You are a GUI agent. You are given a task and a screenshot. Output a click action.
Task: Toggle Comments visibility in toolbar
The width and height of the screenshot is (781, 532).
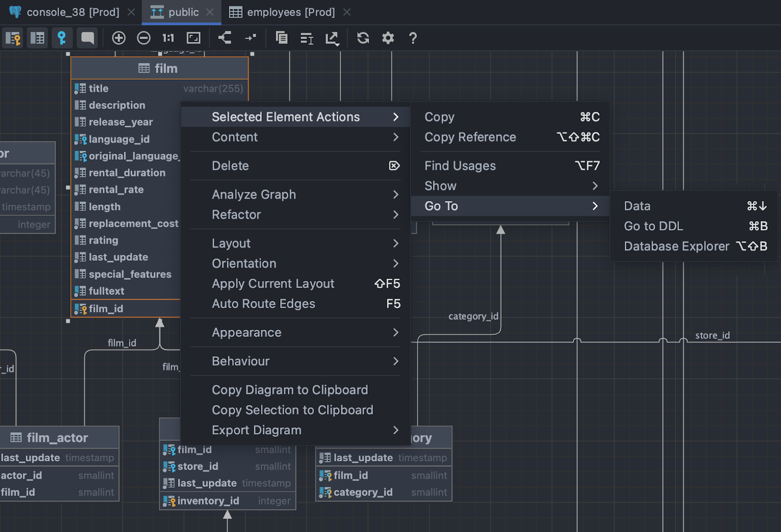(88, 38)
